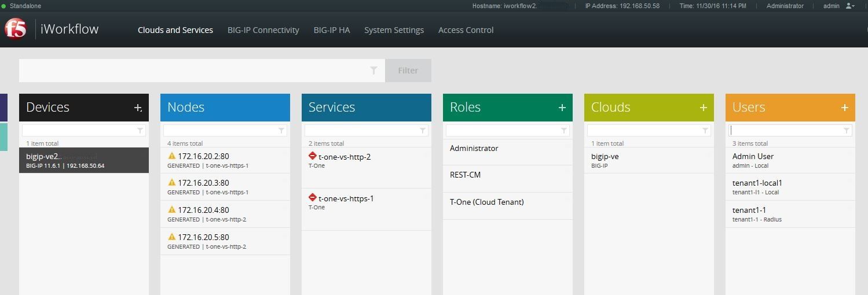The height and width of the screenshot is (295, 868).
Task: Select node 172.16.20.4:80
Action: (x=225, y=214)
